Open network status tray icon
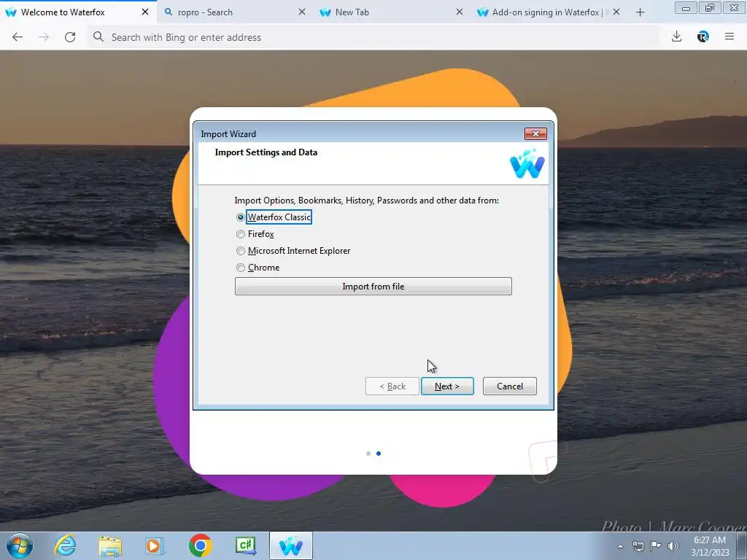The width and height of the screenshot is (747, 560). 638,546
